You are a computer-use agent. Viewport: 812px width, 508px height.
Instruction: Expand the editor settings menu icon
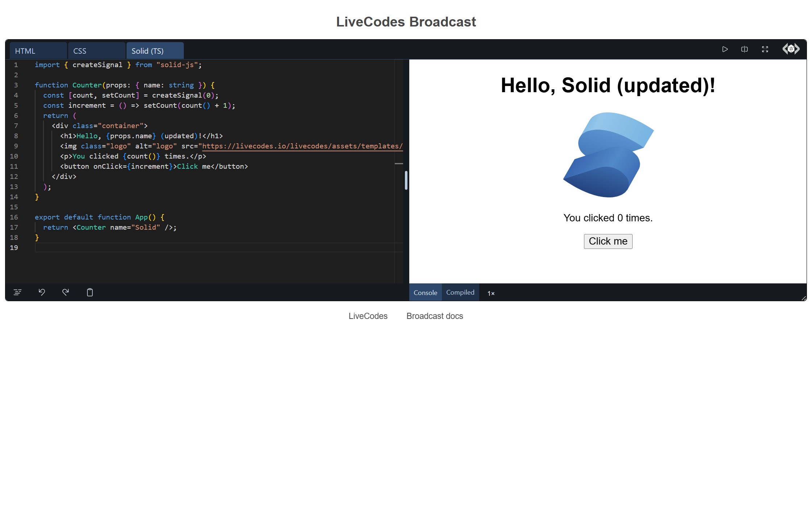[x=17, y=291]
